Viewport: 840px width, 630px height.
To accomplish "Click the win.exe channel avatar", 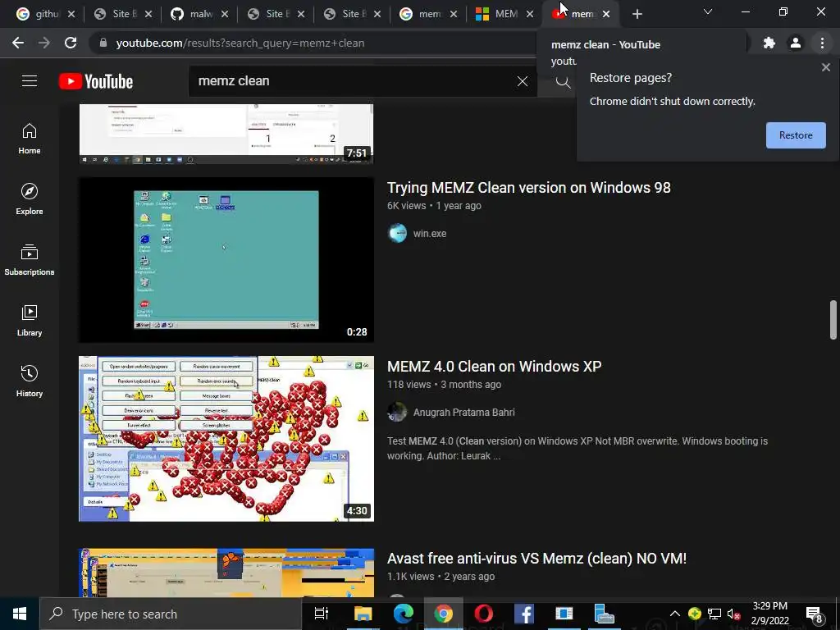I will point(397,233).
